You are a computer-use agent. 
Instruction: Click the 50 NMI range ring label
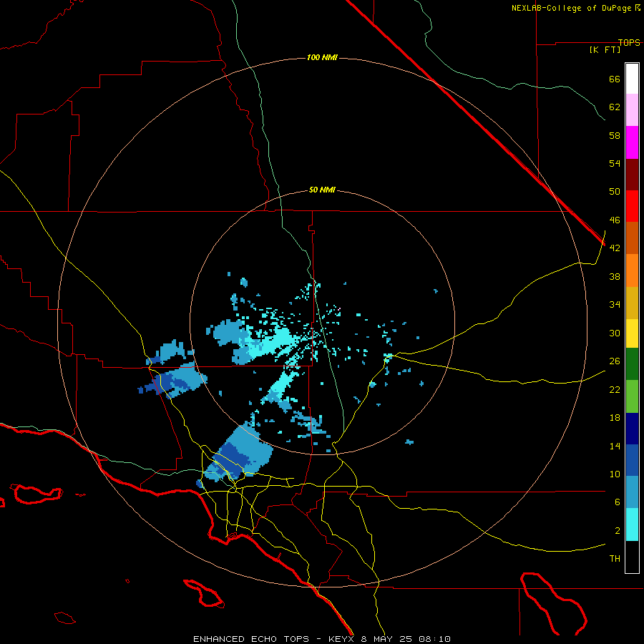point(322,190)
